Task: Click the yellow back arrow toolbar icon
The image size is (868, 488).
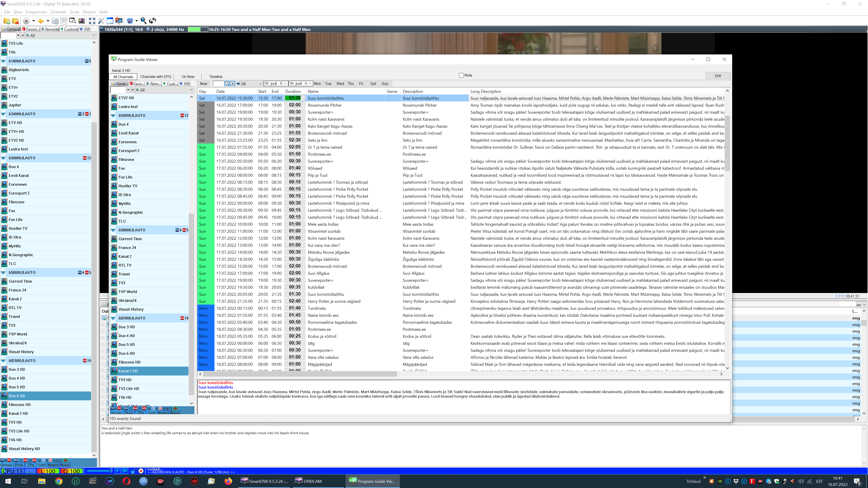Action: coord(41,21)
